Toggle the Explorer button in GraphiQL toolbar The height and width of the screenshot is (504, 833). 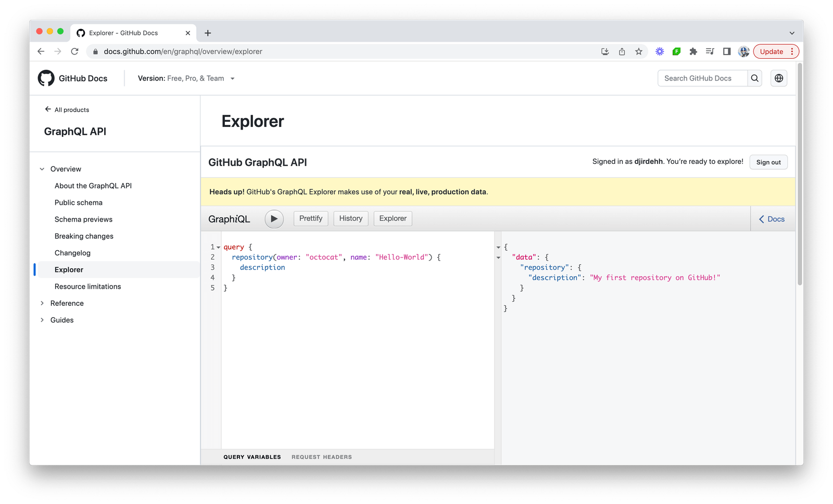[393, 218]
